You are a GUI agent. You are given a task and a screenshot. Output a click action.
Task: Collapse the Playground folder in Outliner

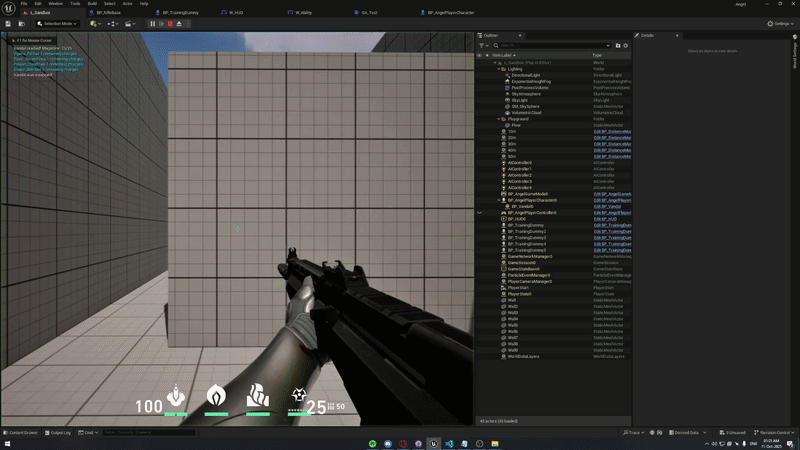pos(499,119)
